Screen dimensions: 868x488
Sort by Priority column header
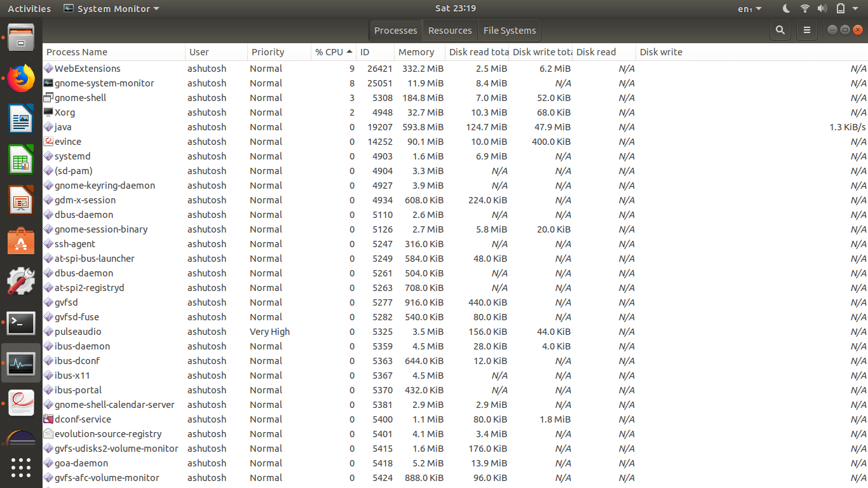click(279, 52)
